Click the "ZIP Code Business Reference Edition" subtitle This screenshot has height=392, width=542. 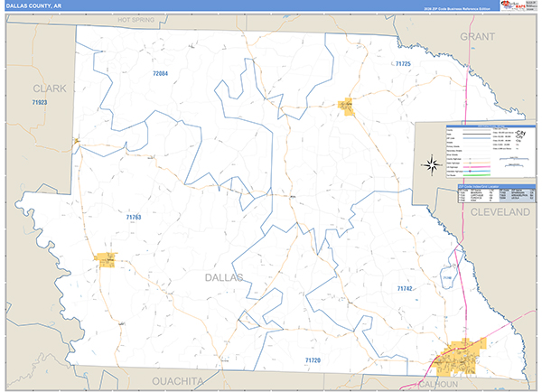click(457, 9)
